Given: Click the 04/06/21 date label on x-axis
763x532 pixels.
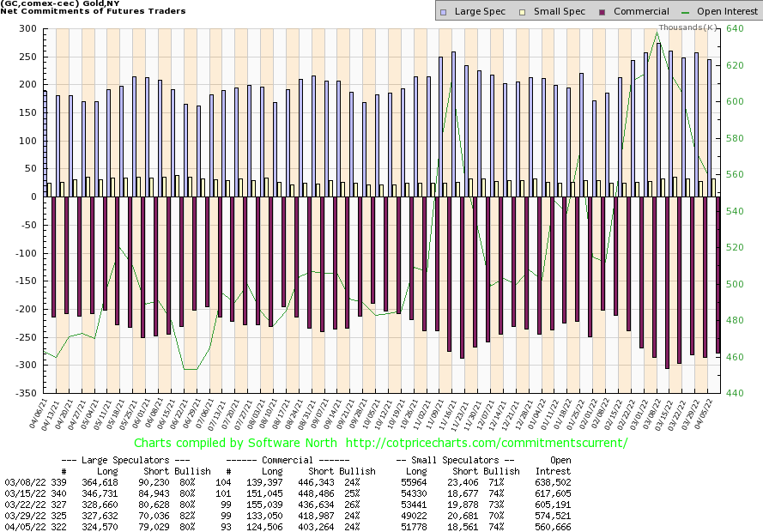Looking at the screenshot, I should [x=40, y=413].
